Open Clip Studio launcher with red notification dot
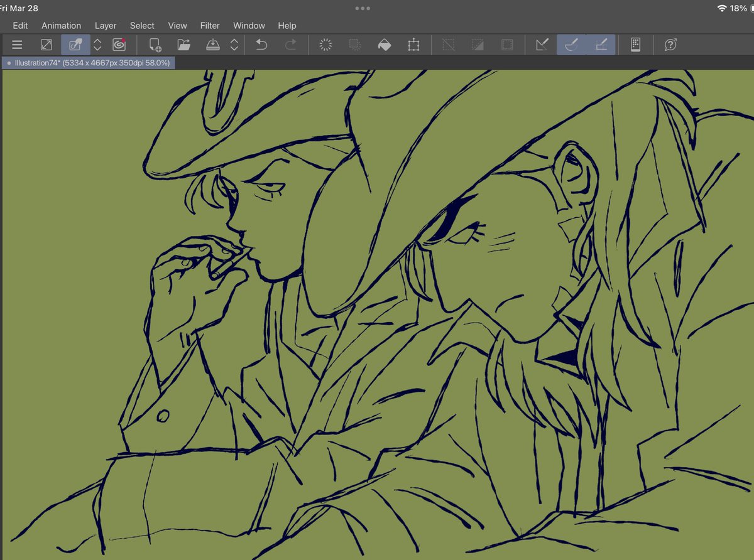Viewport: 754px width, 560px height. tap(119, 45)
